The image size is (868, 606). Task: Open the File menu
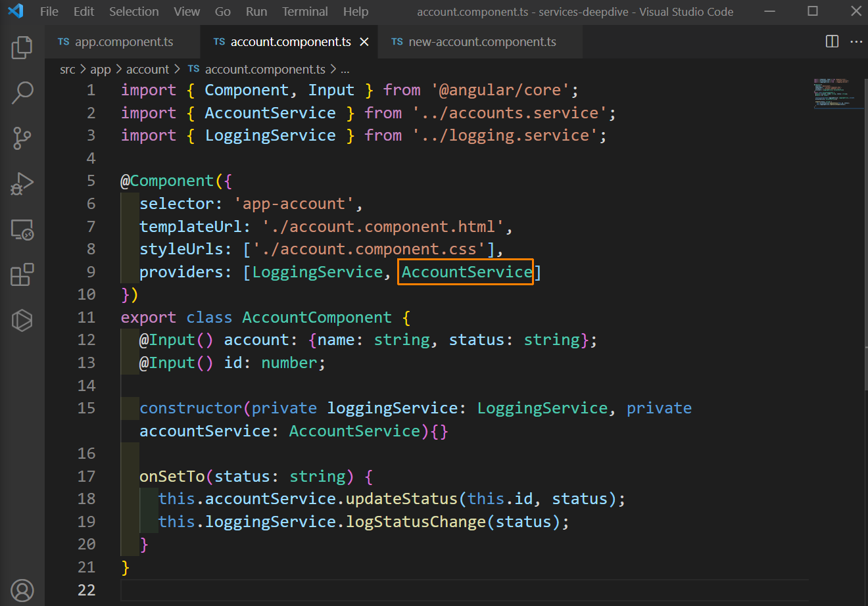point(49,11)
